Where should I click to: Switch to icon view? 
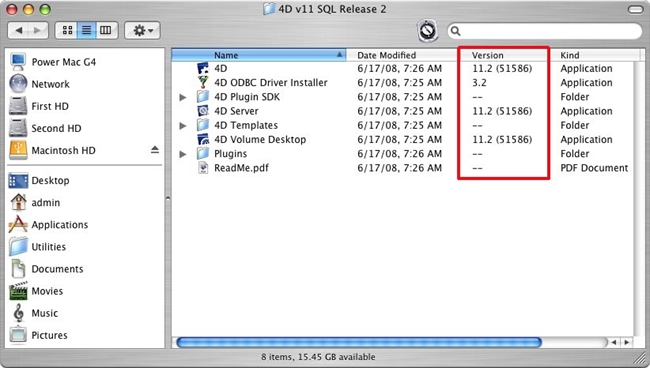[67, 30]
